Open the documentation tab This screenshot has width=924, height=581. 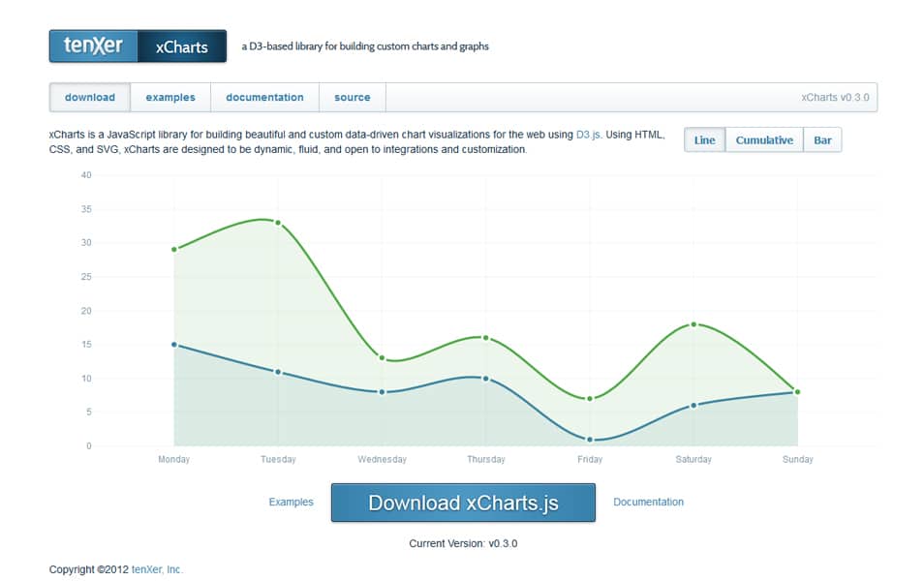coord(264,97)
